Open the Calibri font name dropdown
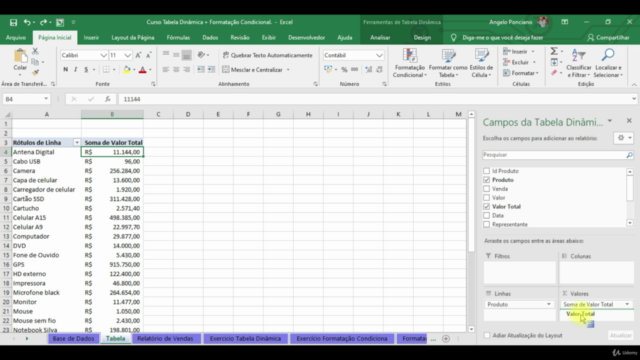Image resolution: width=640 pixels, height=360 pixels. click(103, 55)
